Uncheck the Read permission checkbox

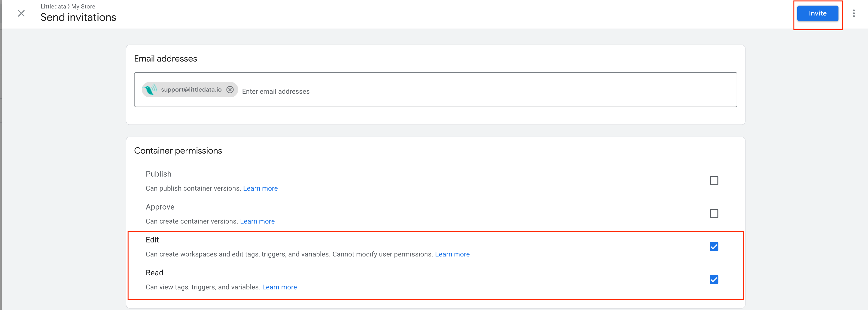[x=714, y=280]
